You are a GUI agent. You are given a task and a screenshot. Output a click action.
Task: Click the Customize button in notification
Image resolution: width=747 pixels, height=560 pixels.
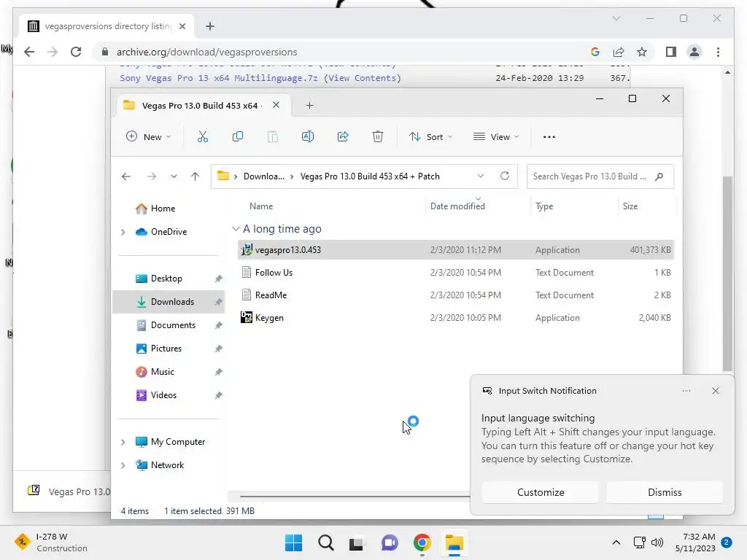[541, 492]
